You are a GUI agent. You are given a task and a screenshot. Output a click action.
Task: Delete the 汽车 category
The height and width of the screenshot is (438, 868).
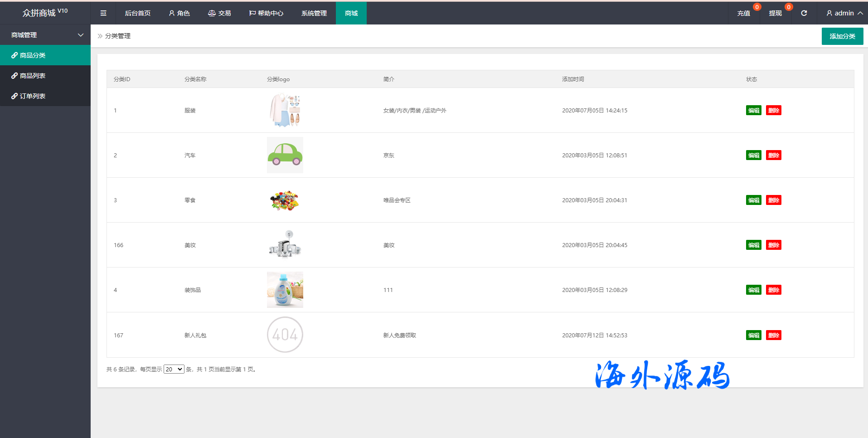tap(773, 155)
